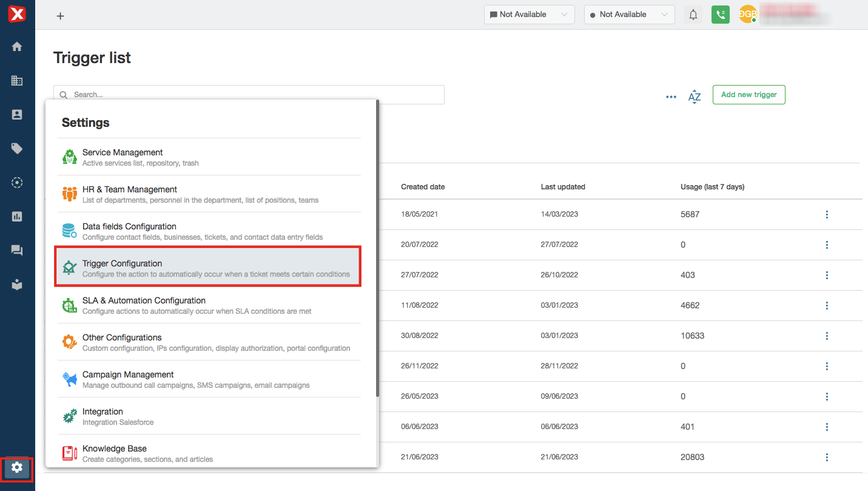Screen dimensions: 868x491
Task: Sort triggers with the A-Z icon
Action: (x=695, y=97)
